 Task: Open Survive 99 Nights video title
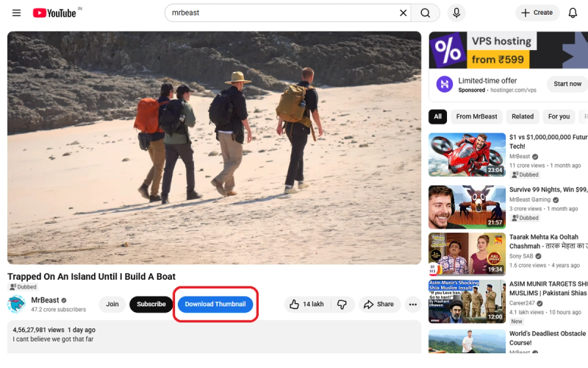point(548,190)
